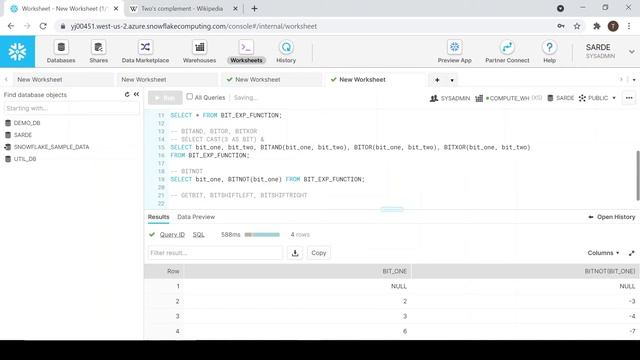Open the Help menu
Viewport: 640px width, 360px height.
pos(549,52)
